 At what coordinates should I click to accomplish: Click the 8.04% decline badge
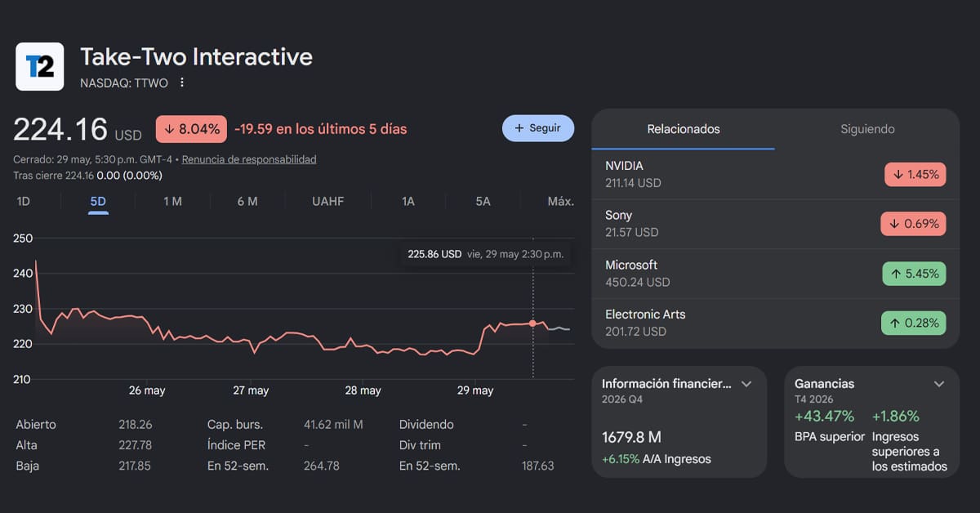(191, 129)
